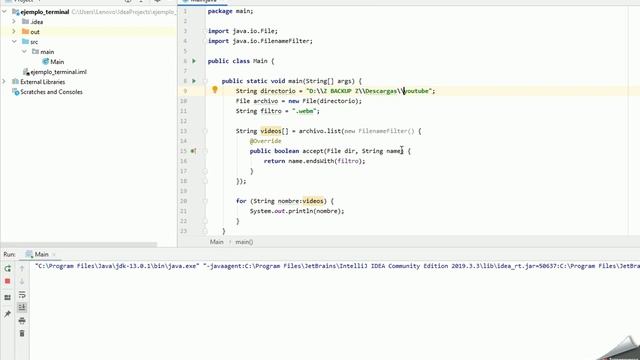Viewport: 640px width, 360px height.
Task: Click the Run: panel label
Action: (x=9, y=254)
